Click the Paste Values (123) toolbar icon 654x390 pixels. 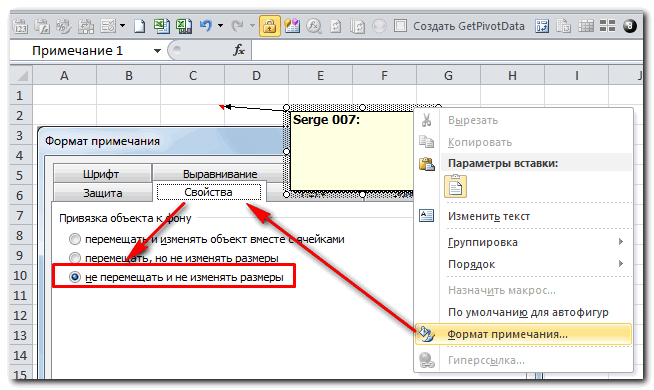click(20, 26)
